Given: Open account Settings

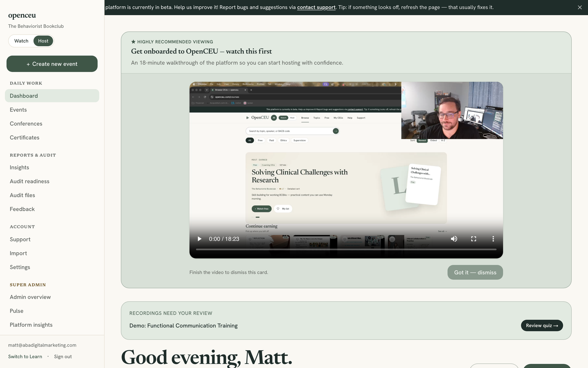Looking at the screenshot, I should 52,267.
